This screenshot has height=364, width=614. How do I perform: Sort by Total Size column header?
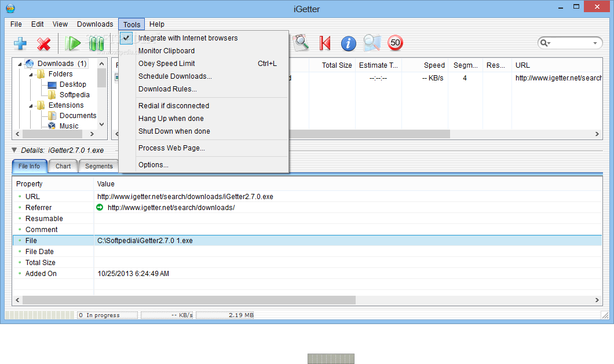[x=332, y=65]
